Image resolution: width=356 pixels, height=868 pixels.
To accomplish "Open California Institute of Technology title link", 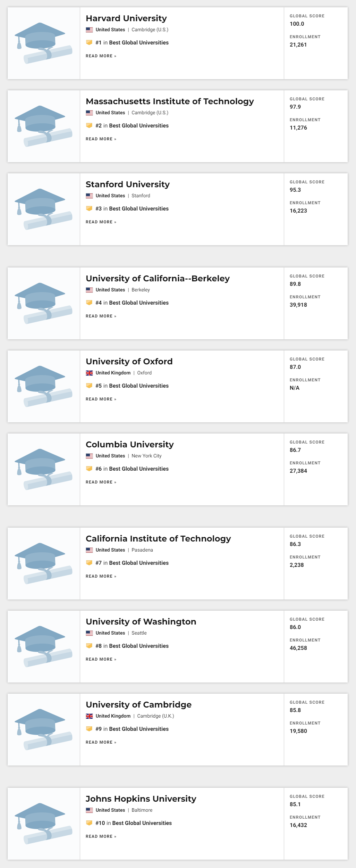I will point(158,539).
